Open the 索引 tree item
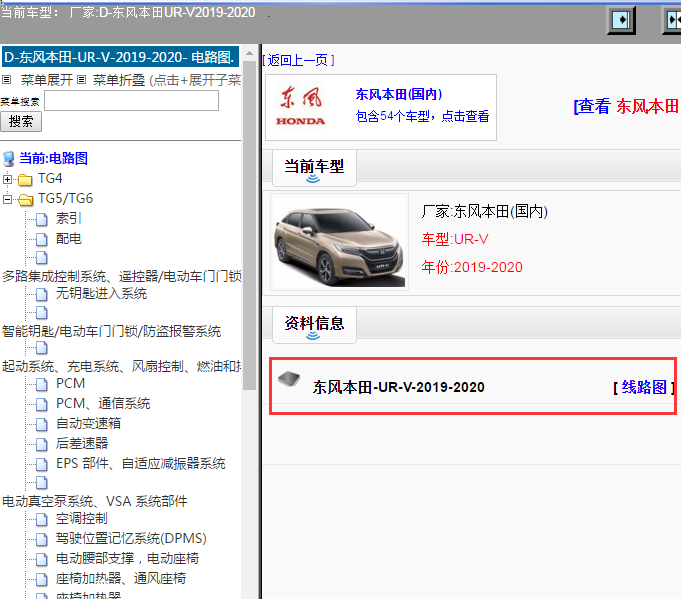Image resolution: width=681 pixels, height=599 pixels. coord(69,218)
